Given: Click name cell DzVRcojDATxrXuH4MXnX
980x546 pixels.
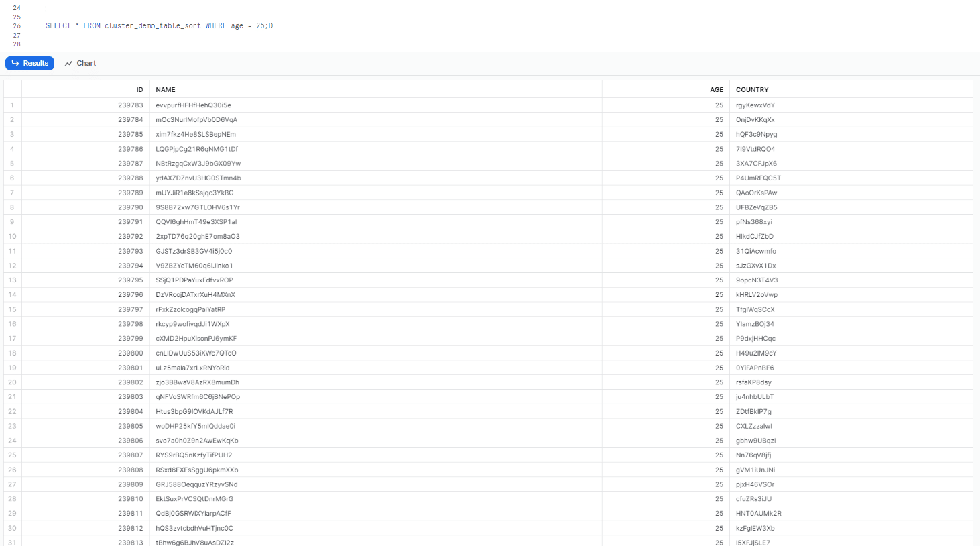Looking at the screenshot, I should click(195, 294).
